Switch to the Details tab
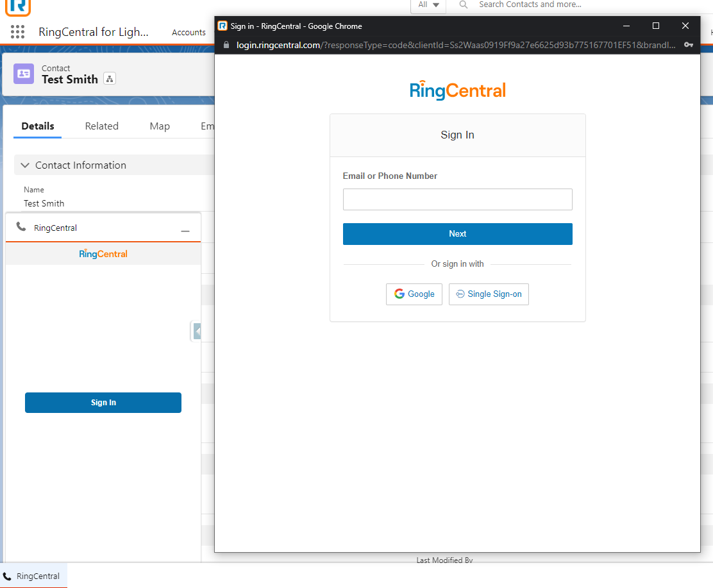The width and height of the screenshot is (713, 588). pos(38,126)
